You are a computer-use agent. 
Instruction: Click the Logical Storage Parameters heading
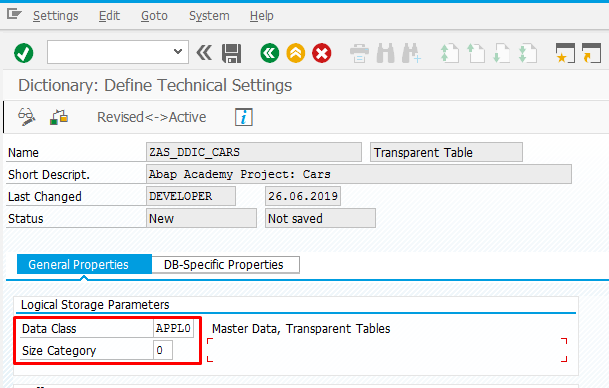[x=95, y=305]
